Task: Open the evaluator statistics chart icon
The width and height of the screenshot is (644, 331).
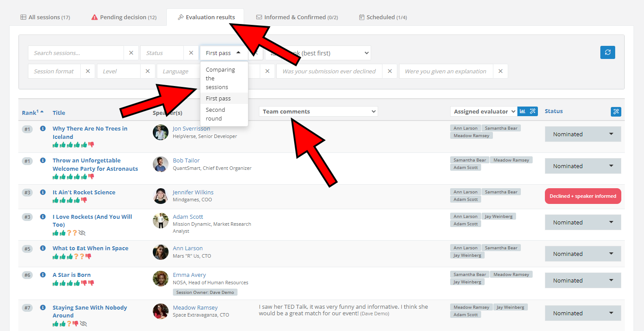Action: 522,111
